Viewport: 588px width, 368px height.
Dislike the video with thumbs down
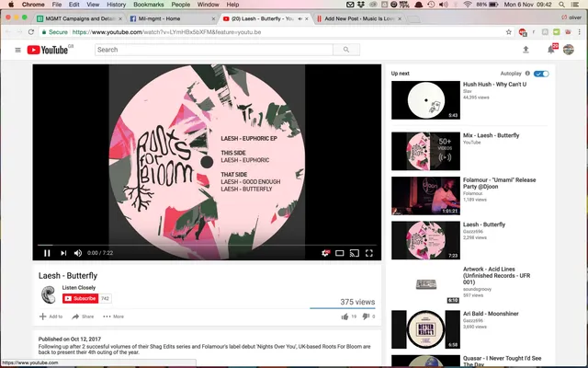[x=366, y=316]
